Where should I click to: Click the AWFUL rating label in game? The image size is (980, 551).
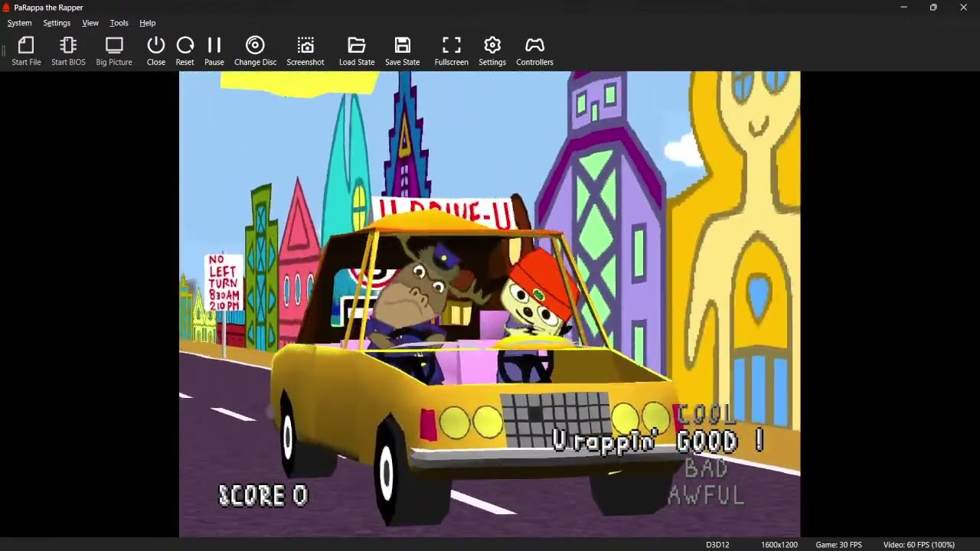706,495
